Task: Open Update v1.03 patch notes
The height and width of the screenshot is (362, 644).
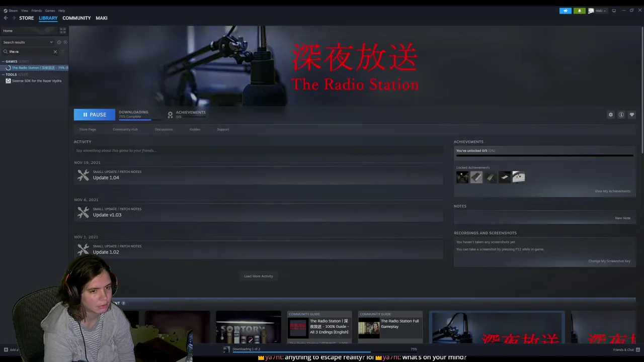Action: pyautogui.click(x=258, y=212)
